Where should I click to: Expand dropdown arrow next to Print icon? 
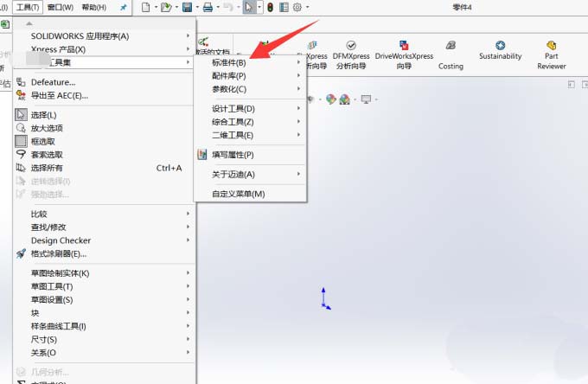pyautogui.click(x=218, y=7)
